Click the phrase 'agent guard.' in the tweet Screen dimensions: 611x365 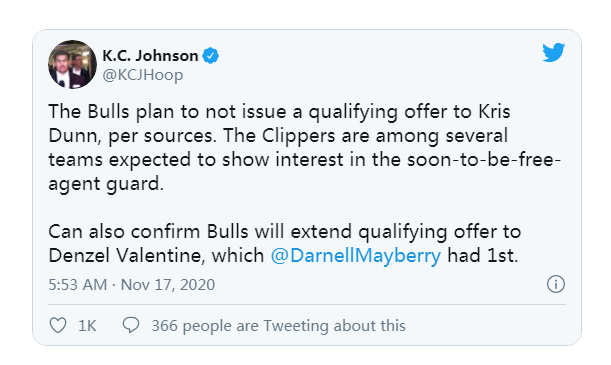(106, 184)
